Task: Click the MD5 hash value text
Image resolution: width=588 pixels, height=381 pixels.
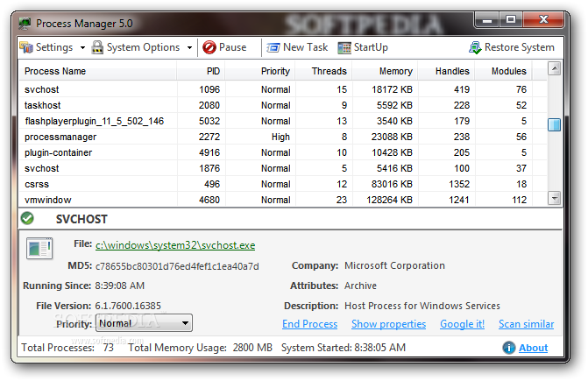Action: click(177, 266)
